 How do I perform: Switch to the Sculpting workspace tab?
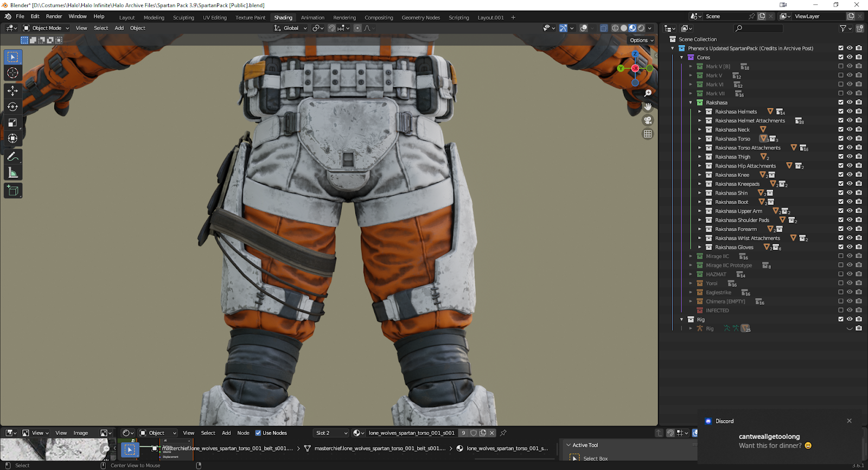[x=183, y=17]
